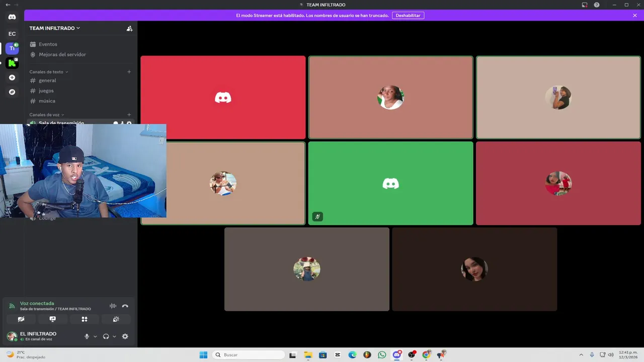Select the EC server icon
The width and height of the screenshot is (644, 362).
pos(12,34)
